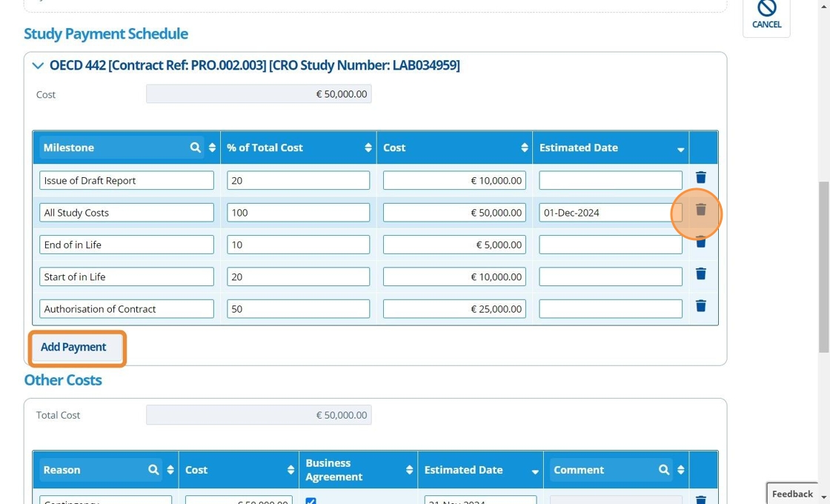Search the Comment column
Screen dimensions: 830x504
click(664, 470)
